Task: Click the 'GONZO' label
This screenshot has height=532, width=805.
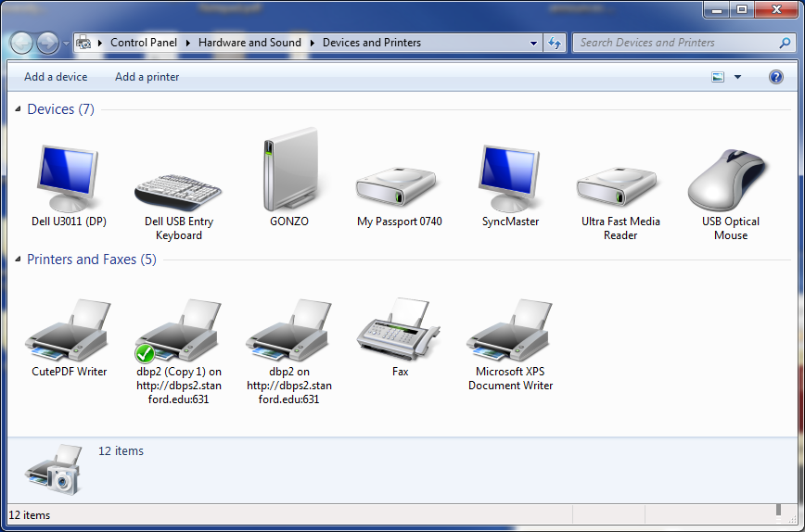Action: click(289, 222)
